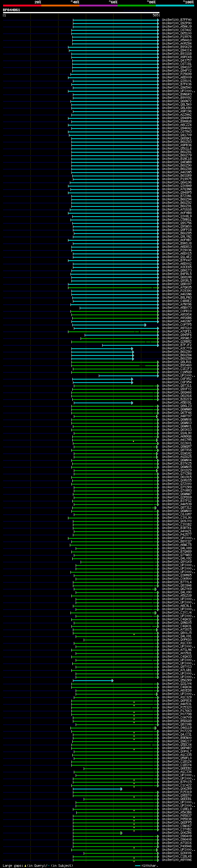197x868 pixels.
Task: Click the purple ~60% identity legend segment
Action: coord(98,6)
